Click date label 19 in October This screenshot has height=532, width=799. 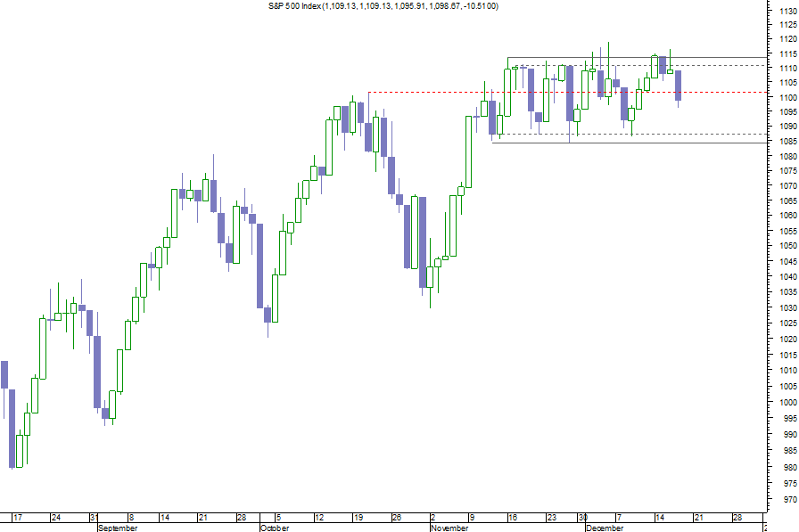(x=358, y=517)
